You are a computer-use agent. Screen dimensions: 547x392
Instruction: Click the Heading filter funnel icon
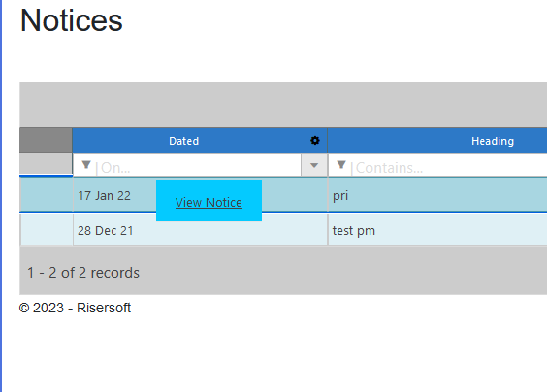(341, 164)
